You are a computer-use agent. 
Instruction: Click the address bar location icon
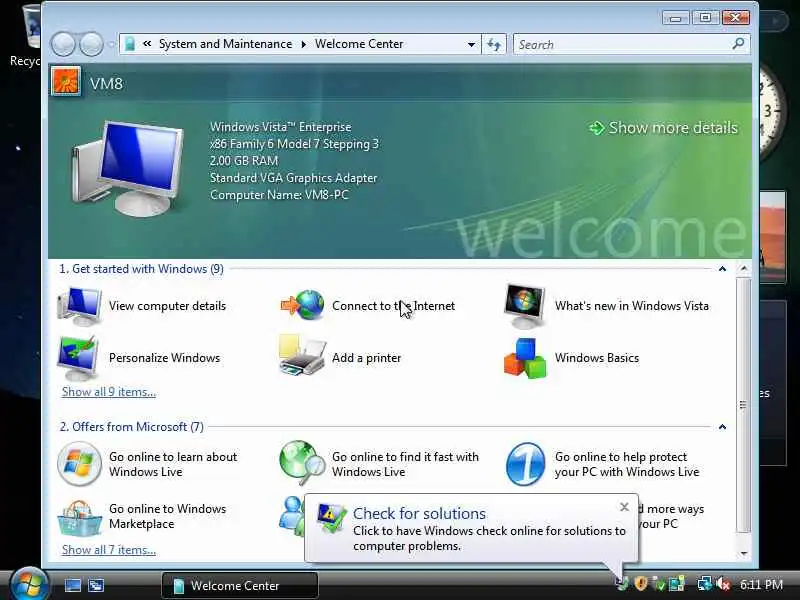coord(130,44)
